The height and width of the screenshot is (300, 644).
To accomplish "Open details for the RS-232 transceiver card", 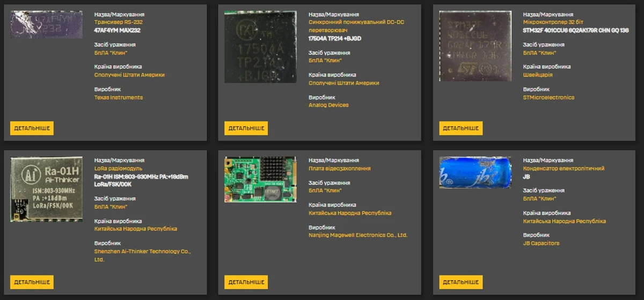I will (x=32, y=128).
